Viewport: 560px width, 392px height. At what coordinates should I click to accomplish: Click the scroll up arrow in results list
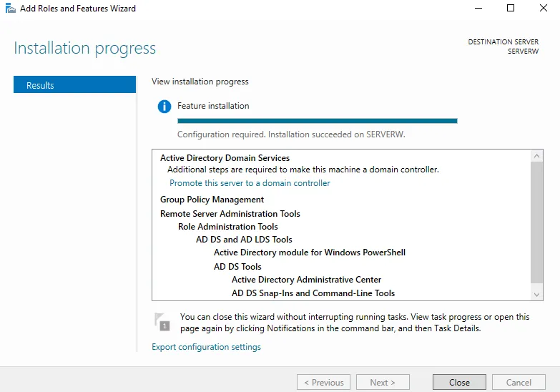536,156
